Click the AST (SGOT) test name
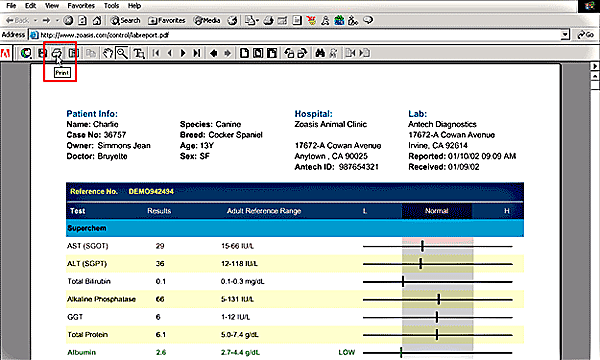This screenshot has height=360, width=600. [88, 246]
